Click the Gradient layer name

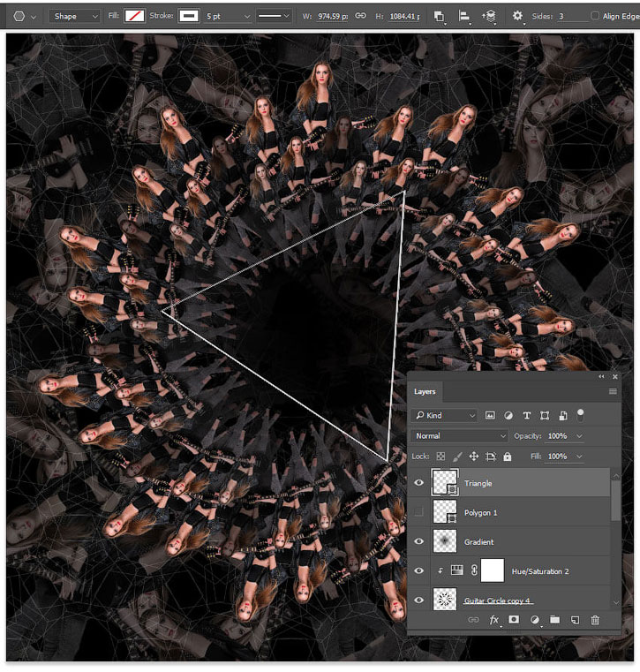[x=479, y=542]
